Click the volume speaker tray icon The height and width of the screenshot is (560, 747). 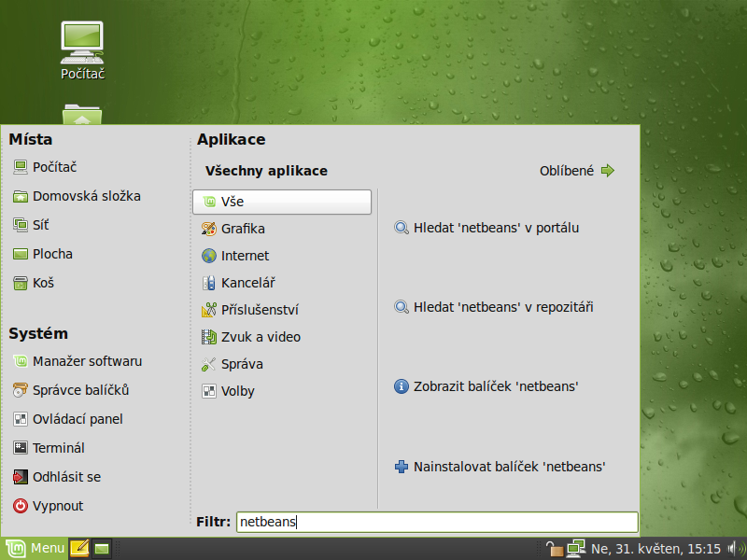click(x=736, y=549)
